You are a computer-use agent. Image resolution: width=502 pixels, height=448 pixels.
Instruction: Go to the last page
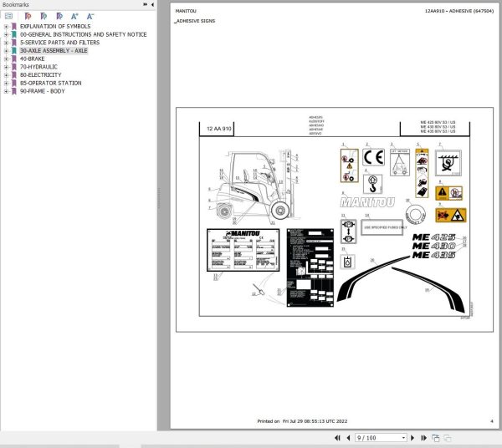423,438
